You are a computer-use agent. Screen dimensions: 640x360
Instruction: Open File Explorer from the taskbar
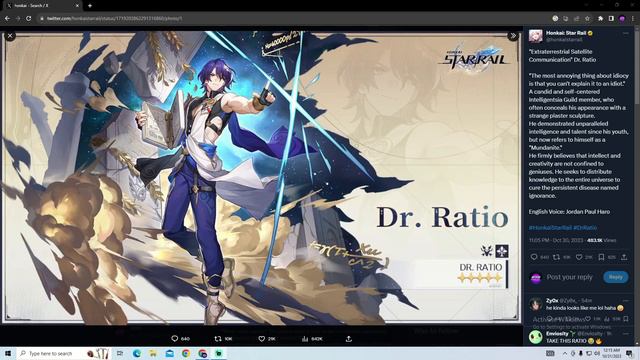click(x=153, y=353)
